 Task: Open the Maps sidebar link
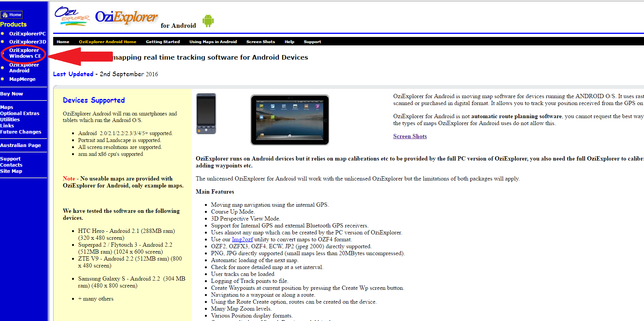point(7,107)
